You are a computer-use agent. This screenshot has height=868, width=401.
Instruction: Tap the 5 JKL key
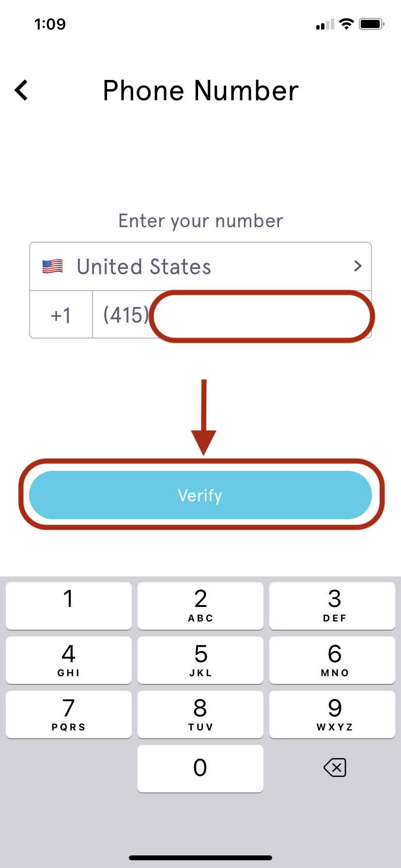coord(200,660)
